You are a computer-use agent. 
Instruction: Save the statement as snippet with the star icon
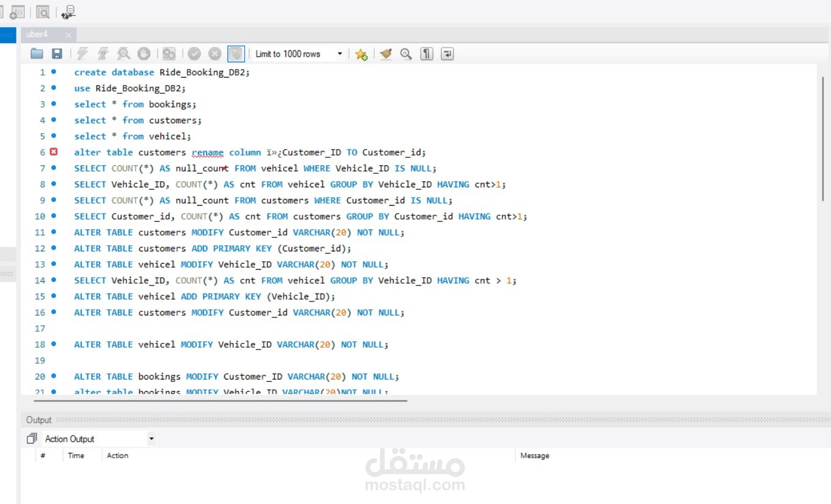[361, 54]
